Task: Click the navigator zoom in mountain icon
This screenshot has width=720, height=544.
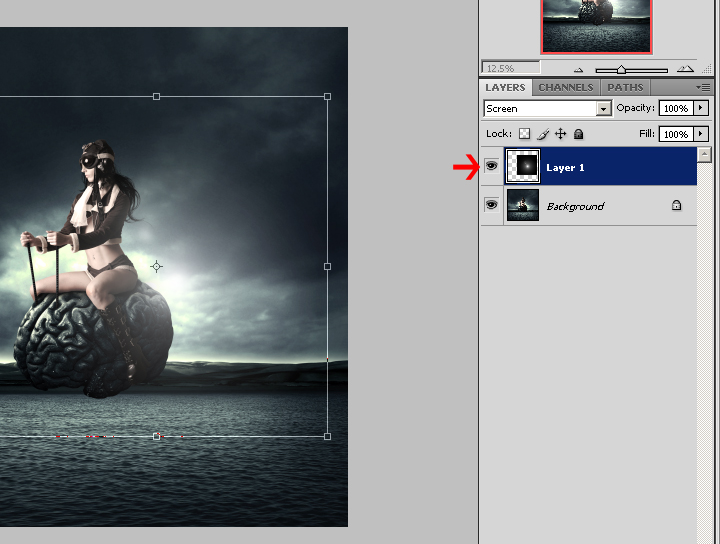Action: (685, 68)
